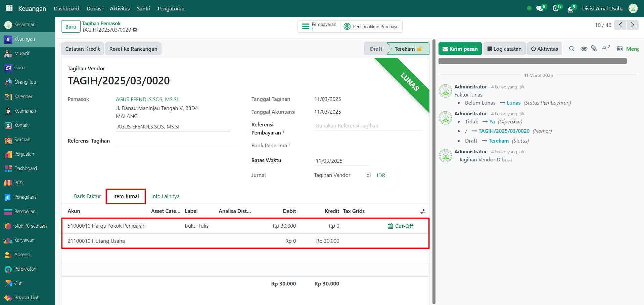Click the gear icon beside TAGIH/2025/03/0020
This screenshot has height=305, width=644.
pyautogui.click(x=135, y=30)
